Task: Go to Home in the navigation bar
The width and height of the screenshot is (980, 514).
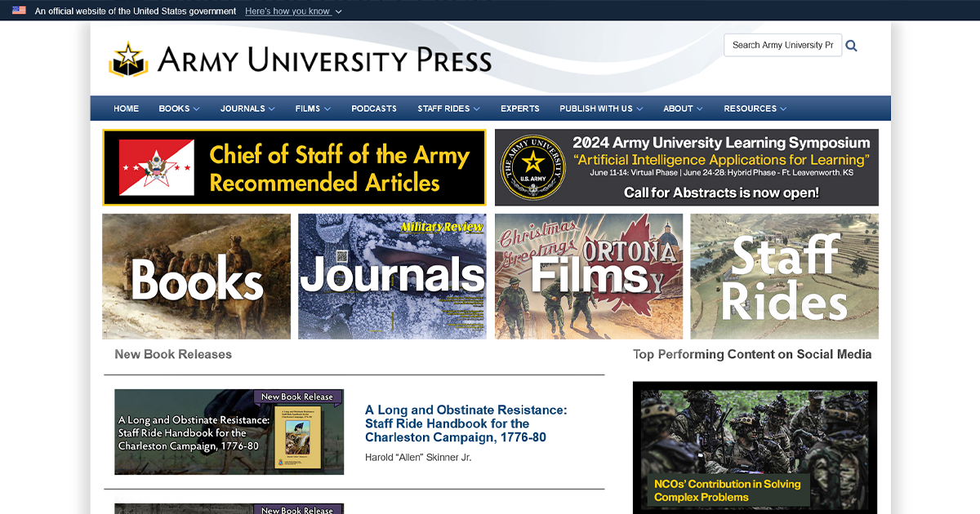Action: [127, 109]
